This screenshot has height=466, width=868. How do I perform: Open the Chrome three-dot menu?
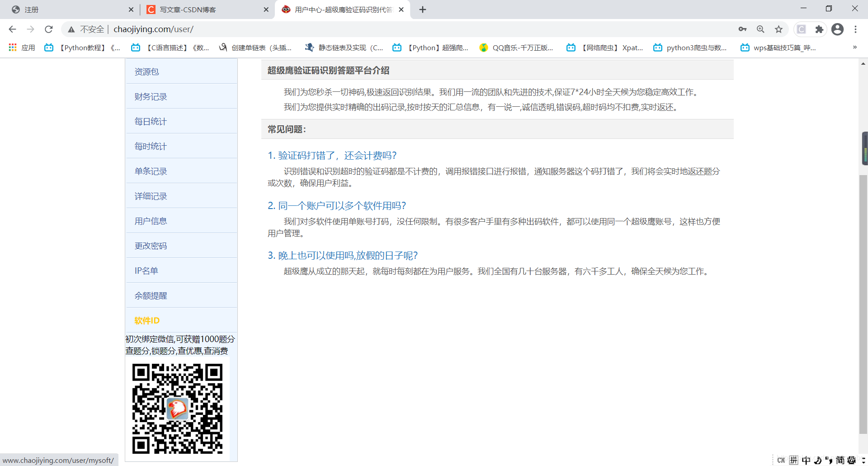(855, 29)
